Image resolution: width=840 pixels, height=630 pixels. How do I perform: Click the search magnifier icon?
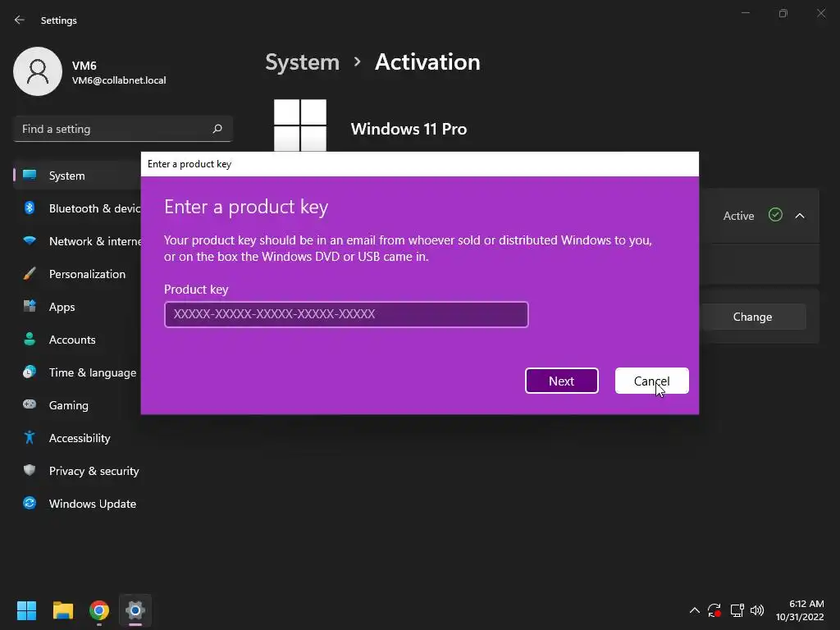coord(217,129)
